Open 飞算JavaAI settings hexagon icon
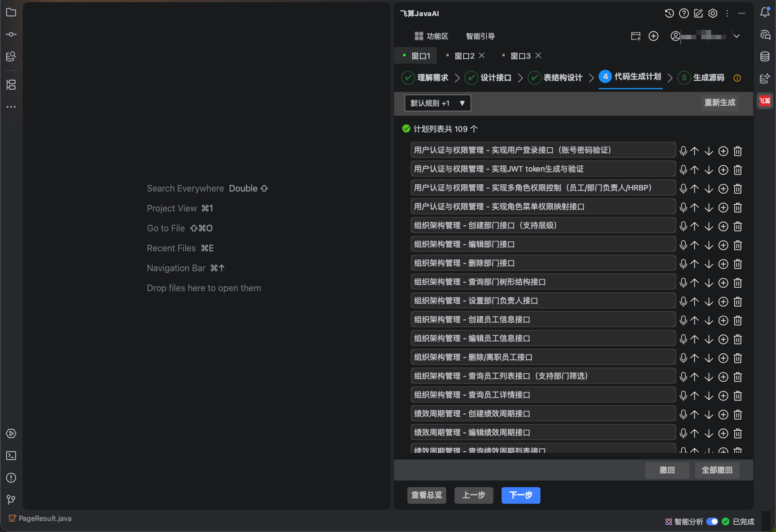The image size is (776, 532). [713, 13]
